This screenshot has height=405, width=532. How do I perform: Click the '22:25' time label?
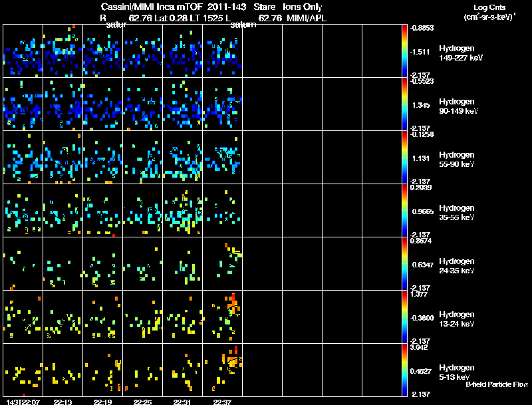click(142, 402)
